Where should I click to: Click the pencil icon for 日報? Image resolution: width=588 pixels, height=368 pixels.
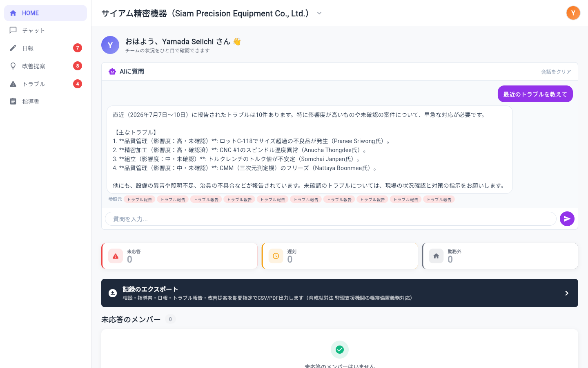[x=13, y=48]
